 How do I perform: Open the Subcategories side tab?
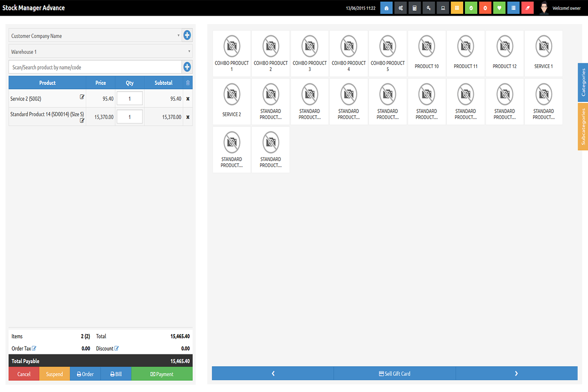[x=583, y=126]
